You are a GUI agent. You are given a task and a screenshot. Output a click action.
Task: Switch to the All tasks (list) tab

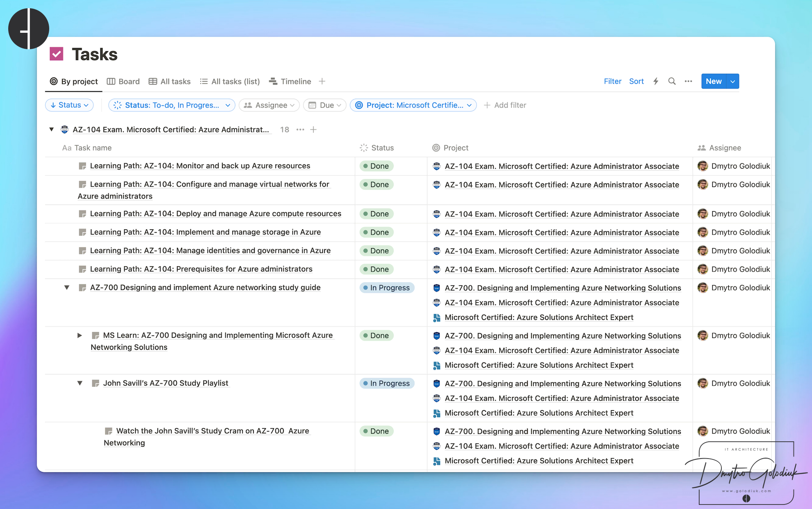coord(230,81)
